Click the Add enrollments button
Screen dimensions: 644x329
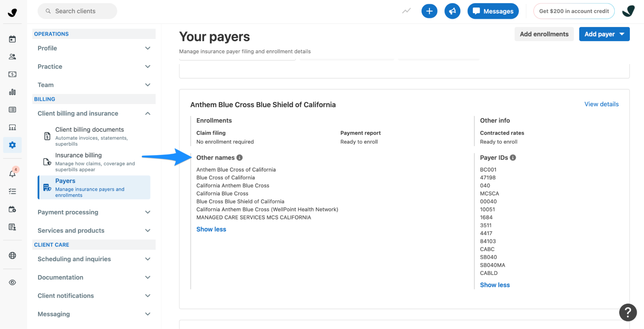[x=544, y=34]
